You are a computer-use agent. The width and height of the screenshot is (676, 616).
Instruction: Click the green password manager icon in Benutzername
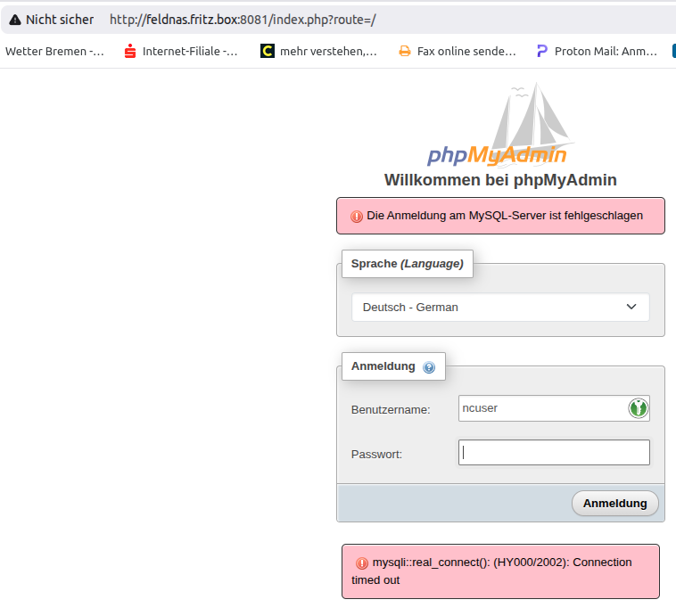[x=638, y=408]
